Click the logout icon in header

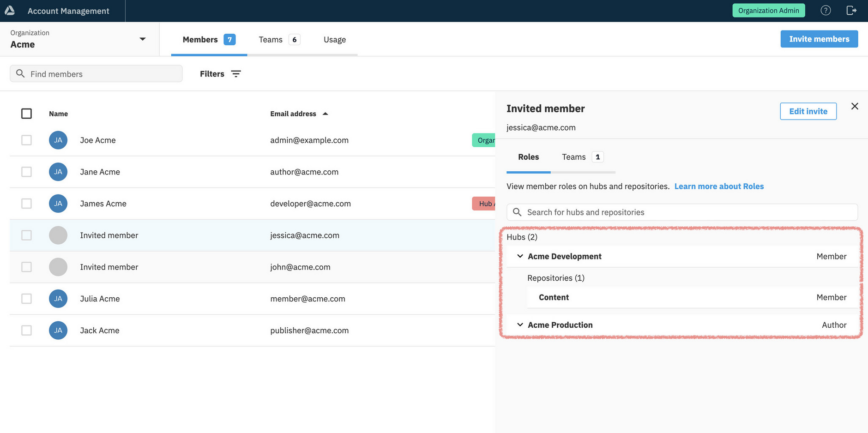[851, 11]
